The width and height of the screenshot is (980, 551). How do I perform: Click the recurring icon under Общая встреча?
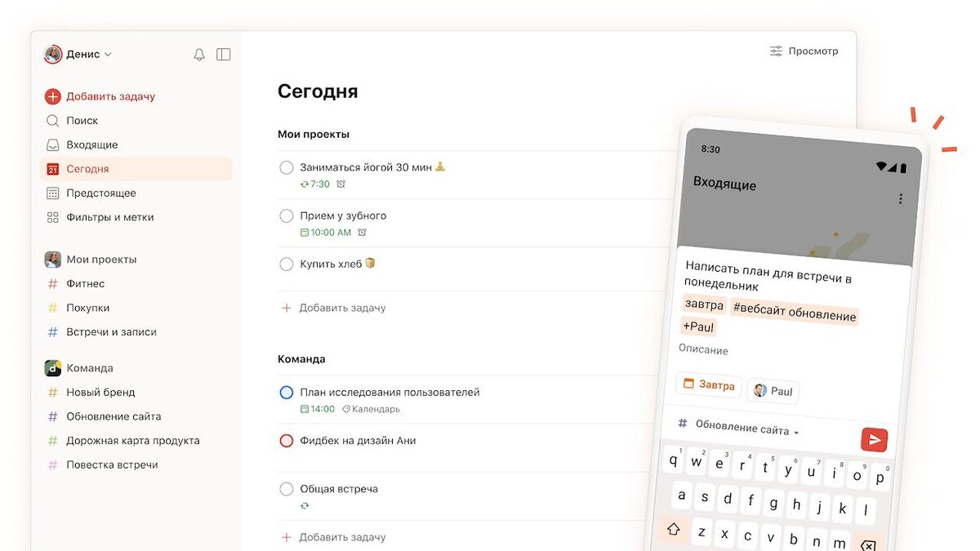coord(305,505)
